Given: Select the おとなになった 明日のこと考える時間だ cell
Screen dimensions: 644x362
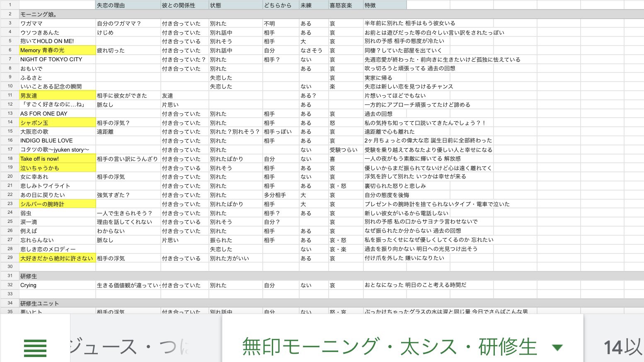Looking at the screenshot, I should click(415, 285).
